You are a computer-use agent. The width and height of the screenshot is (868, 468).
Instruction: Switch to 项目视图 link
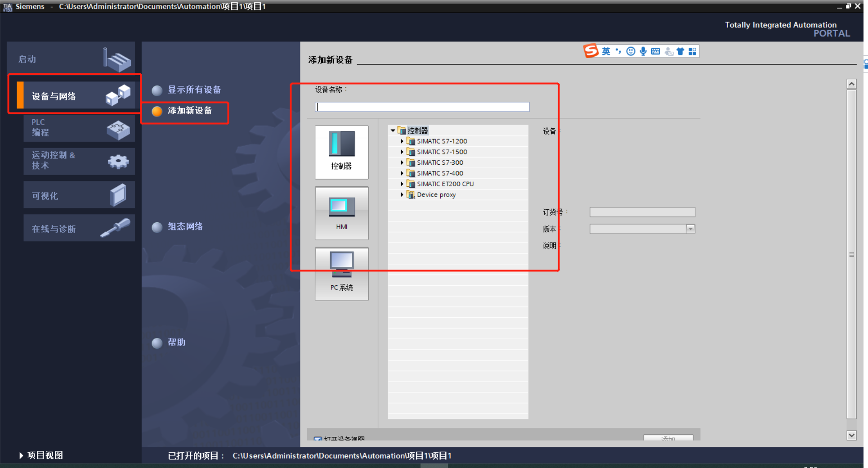45,455
